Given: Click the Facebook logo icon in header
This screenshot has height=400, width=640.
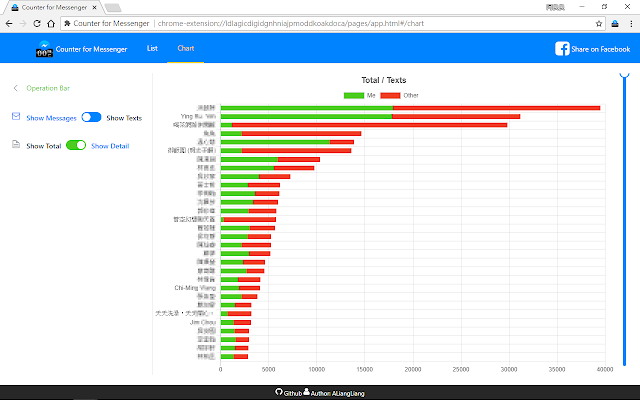Looking at the screenshot, I should [x=562, y=49].
